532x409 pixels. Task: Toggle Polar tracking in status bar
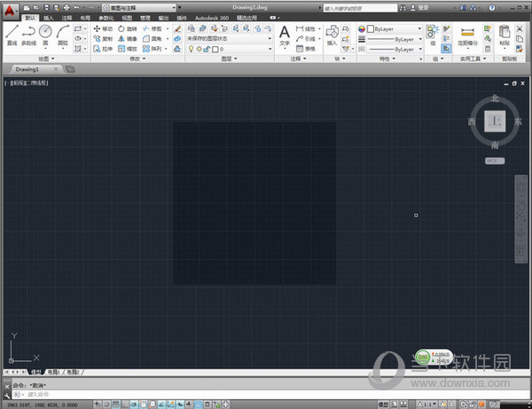click(x=134, y=405)
